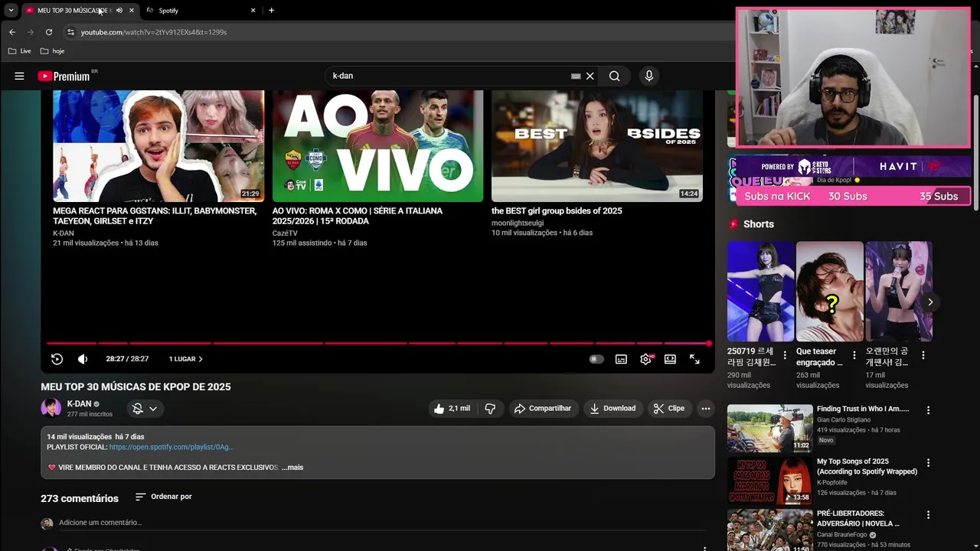Run search with magnifier button
The height and width of the screenshot is (551, 980).
click(614, 76)
